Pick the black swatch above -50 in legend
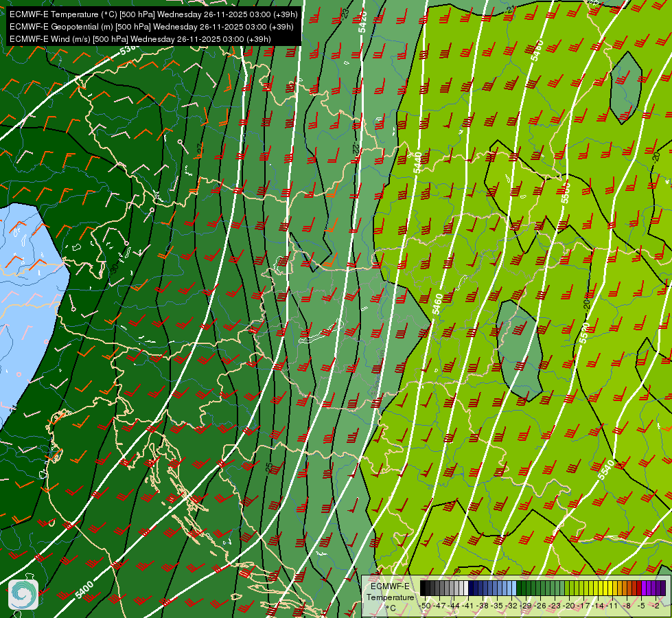Screen dimensions: 672x618 423,588
